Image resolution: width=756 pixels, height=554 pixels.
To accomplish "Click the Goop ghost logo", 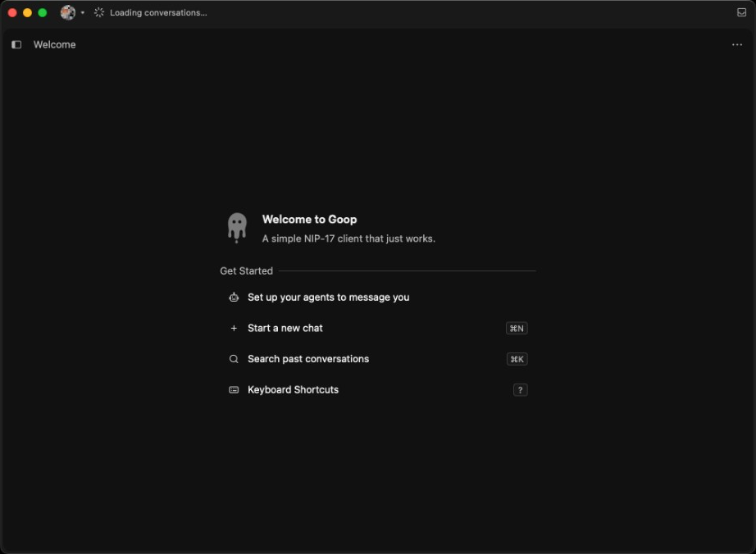I will coord(237,228).
